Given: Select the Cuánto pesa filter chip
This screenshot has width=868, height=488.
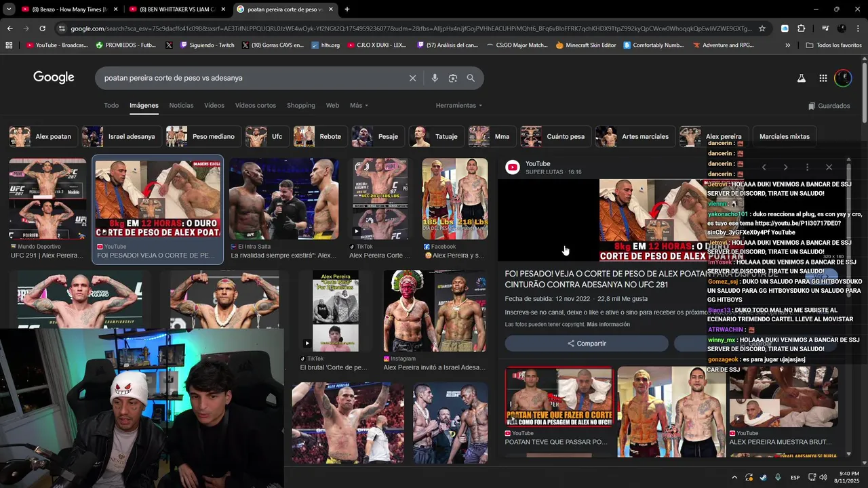Looking at the screenshot, I should point(555,136).
